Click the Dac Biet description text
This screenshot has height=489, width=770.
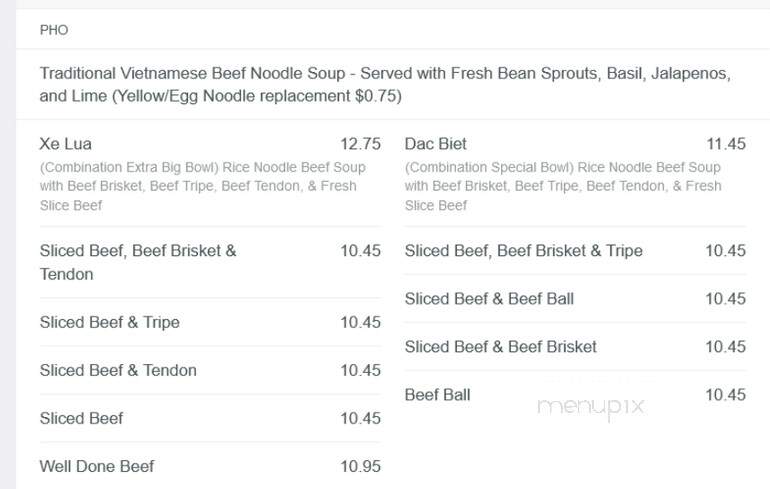pyautogui.click(x=563, y=186)
